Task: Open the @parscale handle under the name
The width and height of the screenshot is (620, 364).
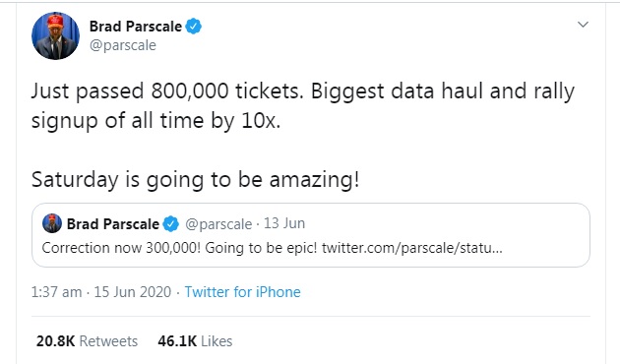Action: click(x=123, y=45)
